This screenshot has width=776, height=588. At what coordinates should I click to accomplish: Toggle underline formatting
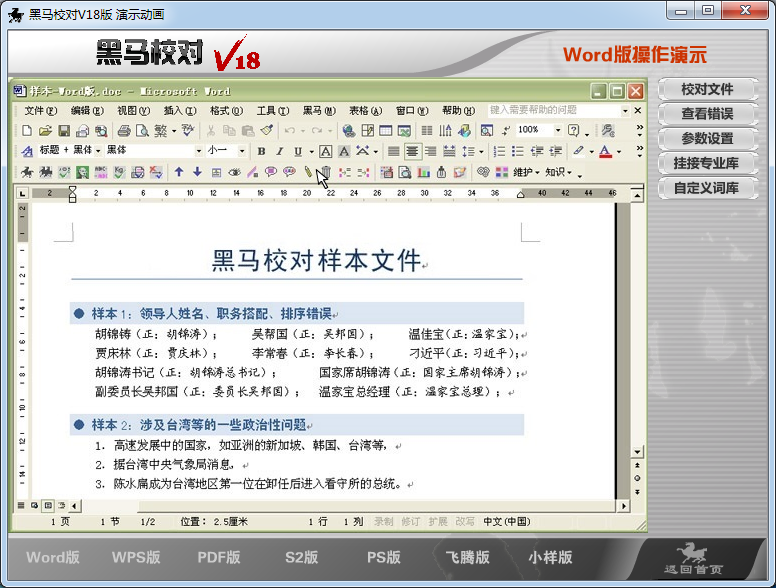pos(298,151)
